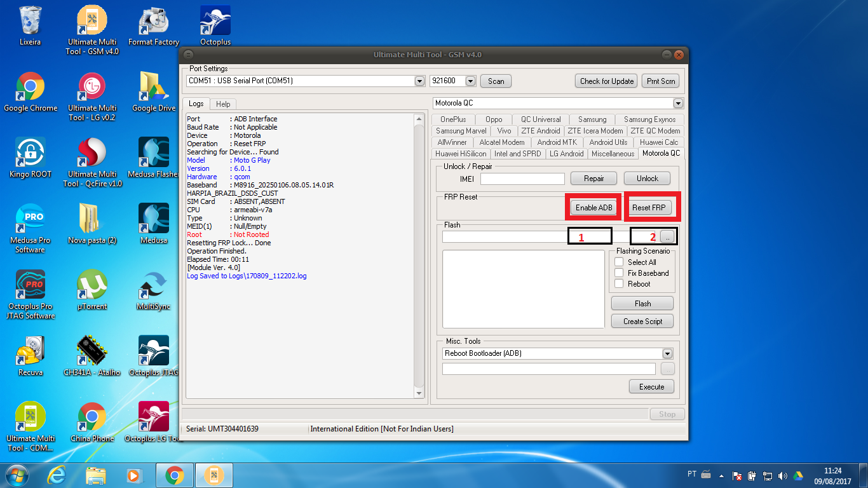Launch Medusa Pro Software desktop icon

(30, 229)
